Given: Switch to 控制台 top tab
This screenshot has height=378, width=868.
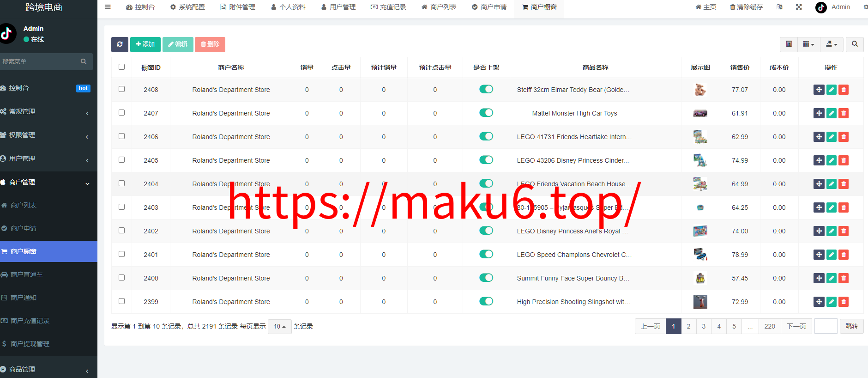Looking at the screenshot, I should [x=140, y=7].
